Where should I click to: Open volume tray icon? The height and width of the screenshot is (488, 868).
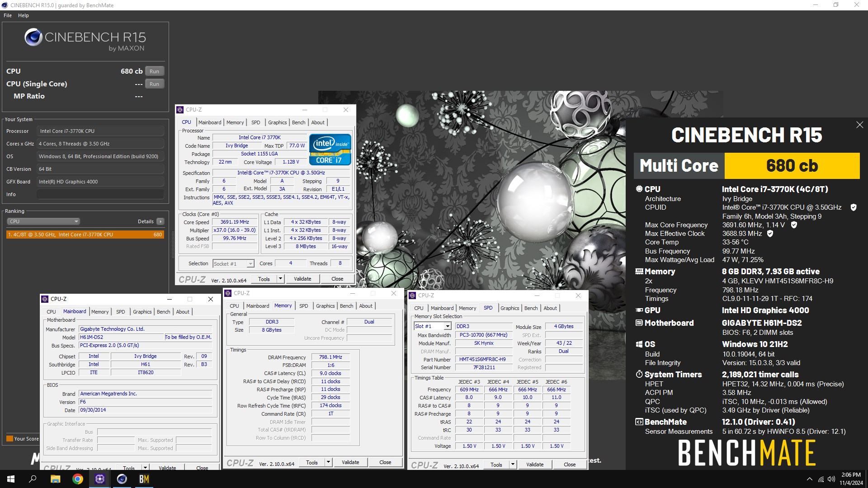point(831,479)
